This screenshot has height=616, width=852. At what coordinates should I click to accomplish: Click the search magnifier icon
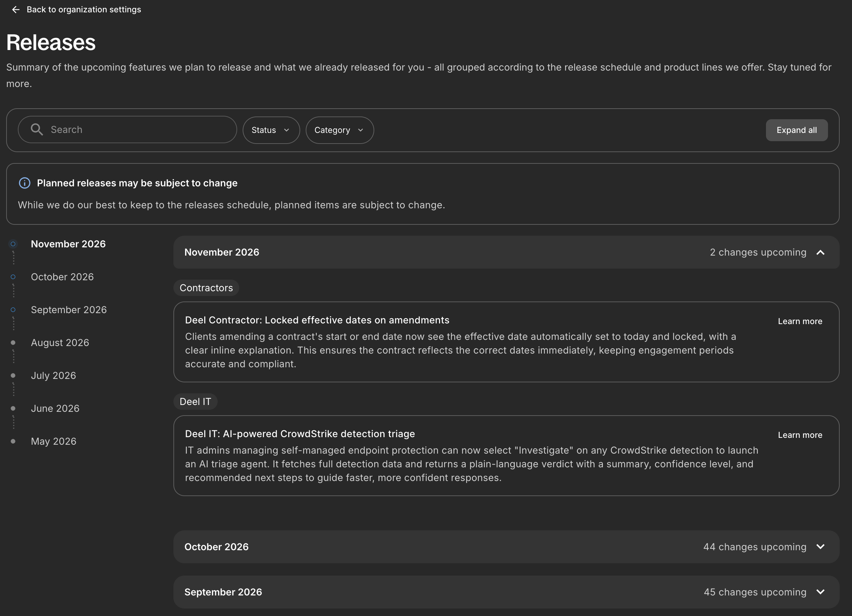pos(37,130)
